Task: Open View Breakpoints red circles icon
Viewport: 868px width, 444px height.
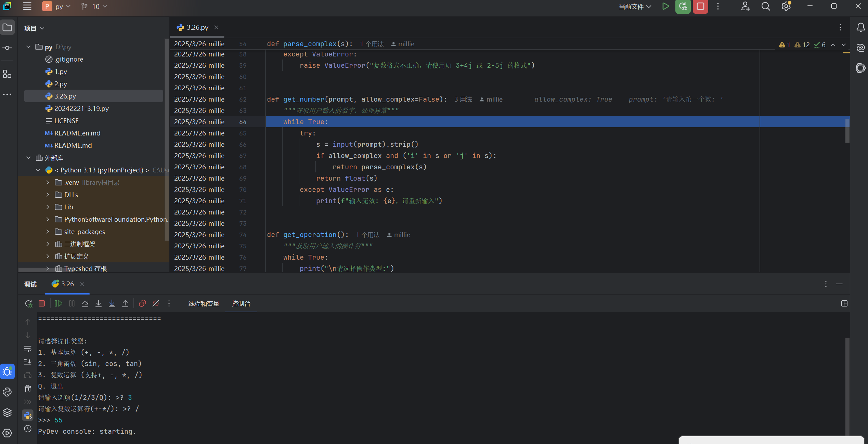Action: 142,303
